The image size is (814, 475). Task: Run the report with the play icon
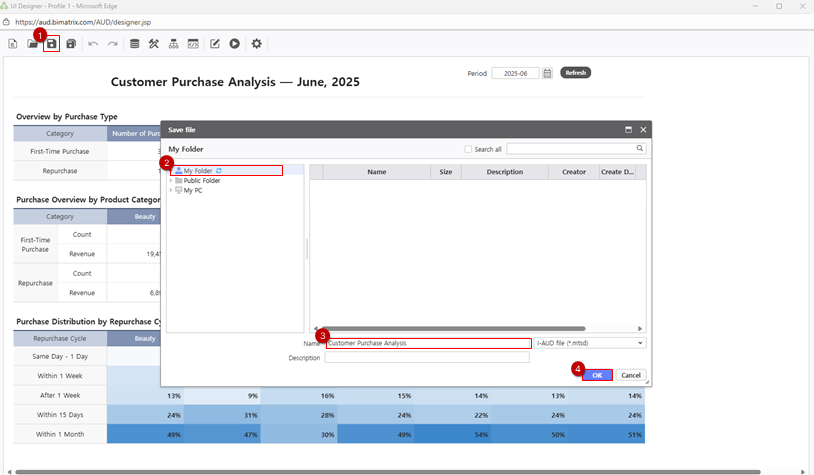point(234,44)
